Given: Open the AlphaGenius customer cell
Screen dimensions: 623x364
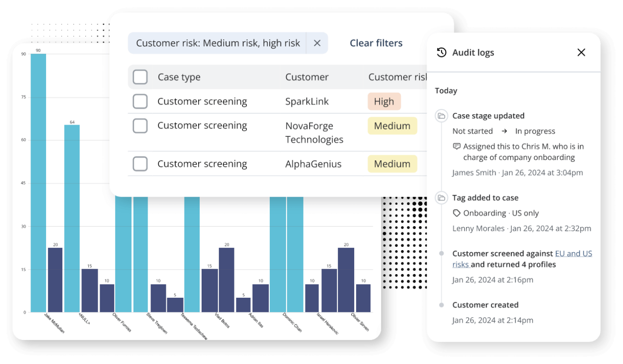Looking at the screenshot, I should [313, 164].
